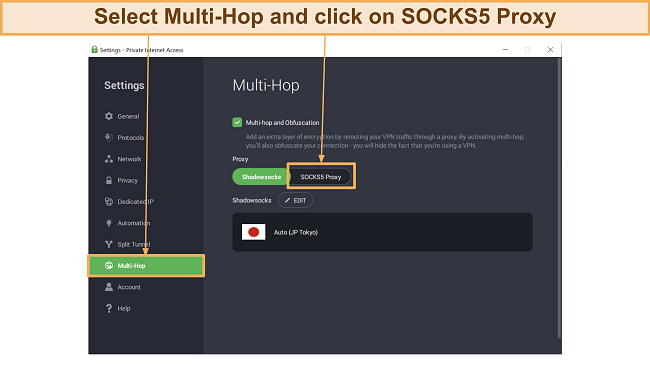This screenshot has width=650, height=366.
Task: Click the 'Proxy' label text
Action: [x=240, y=159]
